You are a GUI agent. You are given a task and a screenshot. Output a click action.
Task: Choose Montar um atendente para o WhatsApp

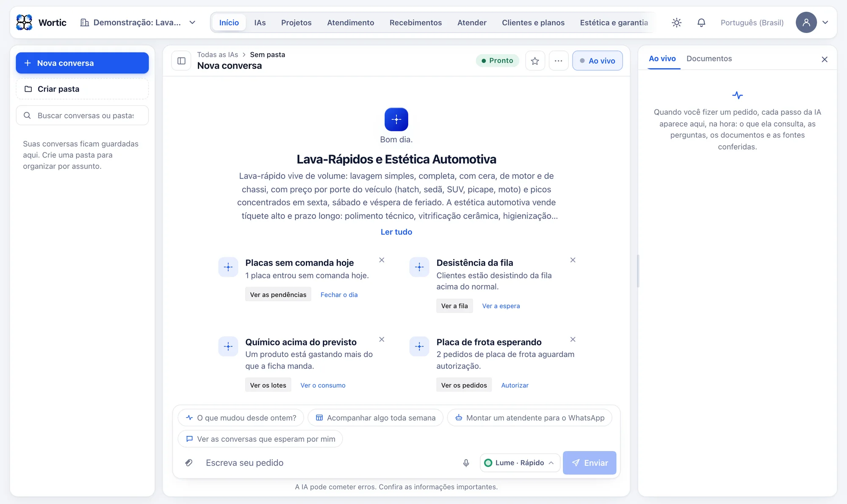pos(529,418)
